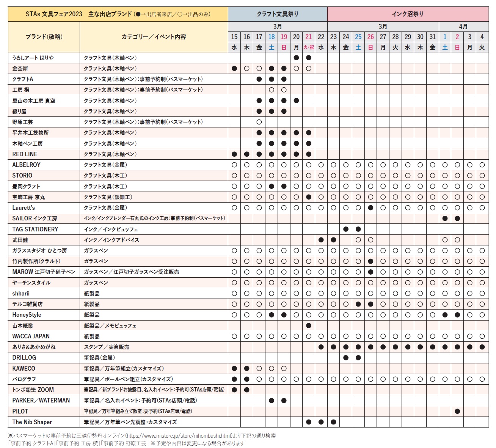Click the filled circle in the PILOT row
Image resolution: width=496 pixels, height=448 pixels.
point(457,411)
